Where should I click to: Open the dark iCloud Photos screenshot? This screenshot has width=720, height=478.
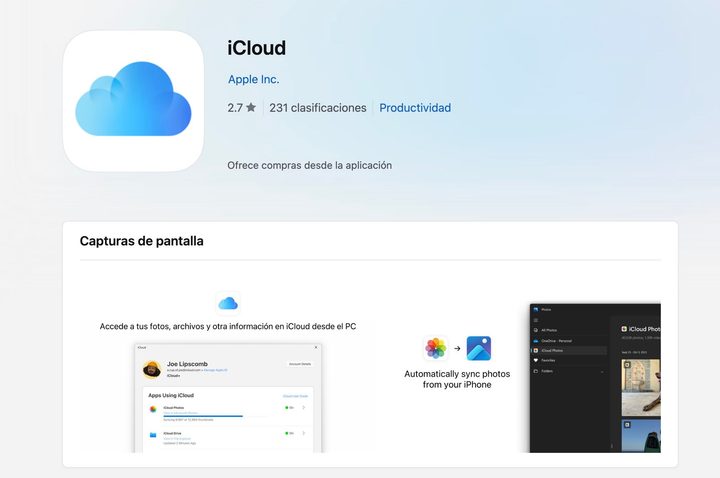[x=595, y=378]
